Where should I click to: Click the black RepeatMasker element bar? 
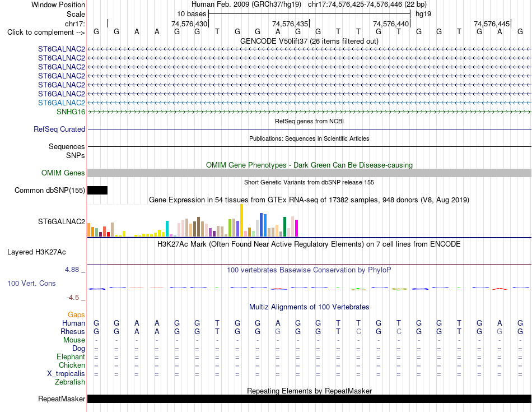309,399
